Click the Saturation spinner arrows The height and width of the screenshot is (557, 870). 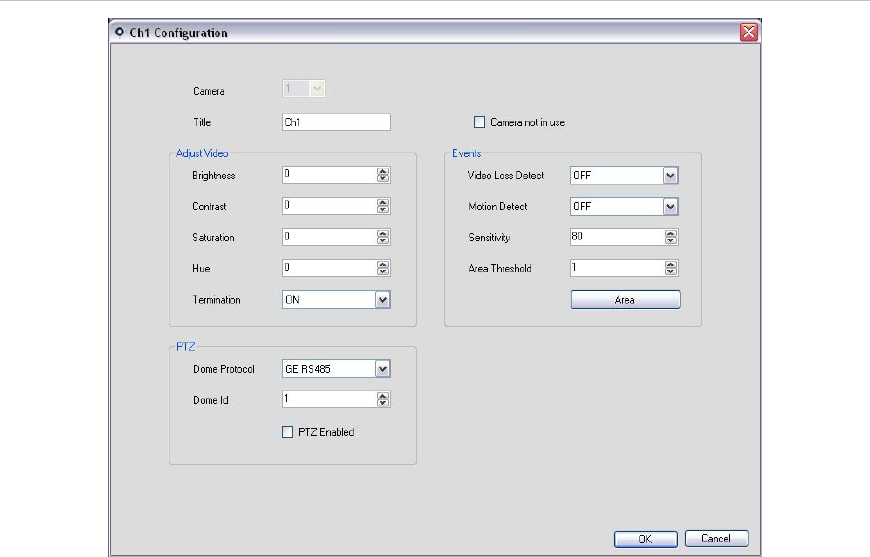(383, 237)
